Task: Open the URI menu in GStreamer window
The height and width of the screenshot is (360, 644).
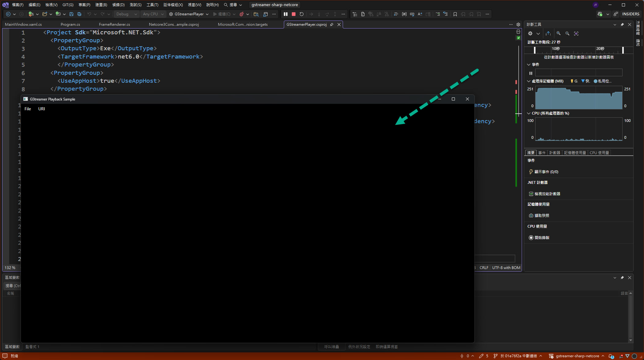Action: tap(42, 109)
